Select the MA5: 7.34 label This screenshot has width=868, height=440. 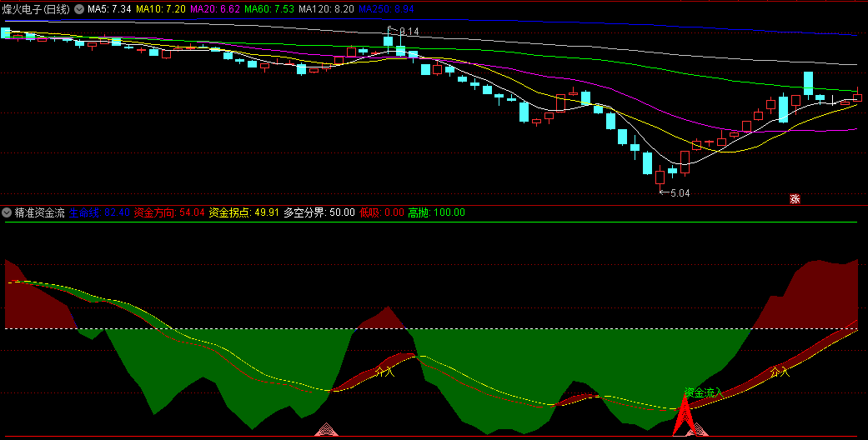[109, 9]
